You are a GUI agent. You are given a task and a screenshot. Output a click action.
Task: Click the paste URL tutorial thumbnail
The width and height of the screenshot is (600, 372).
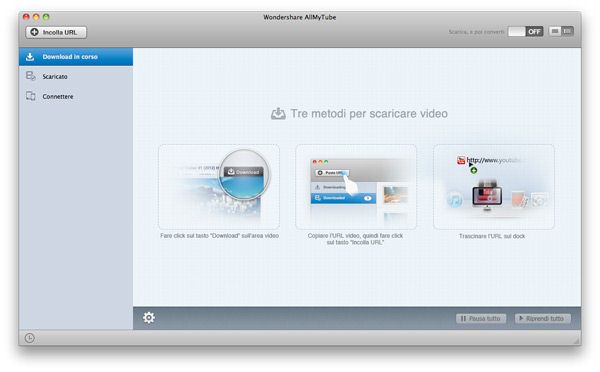[x=356, y=187]
